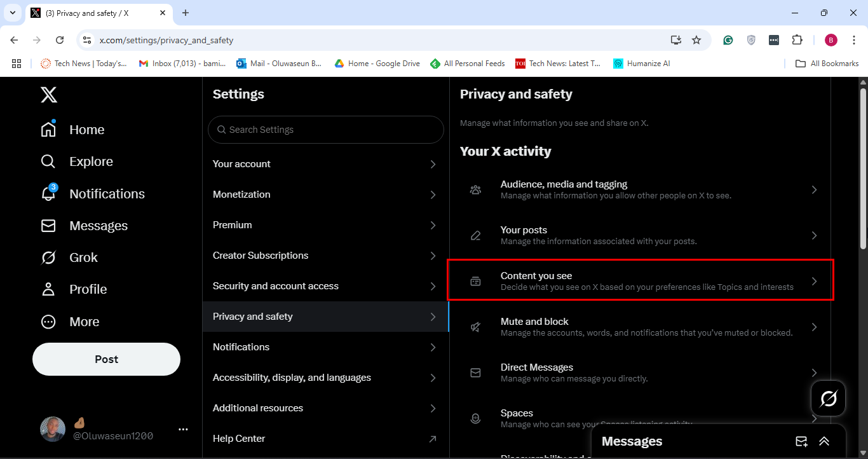Expand the Messages drawer with double chevron
This screenshot has width=868, height=459.
(824, 441)
